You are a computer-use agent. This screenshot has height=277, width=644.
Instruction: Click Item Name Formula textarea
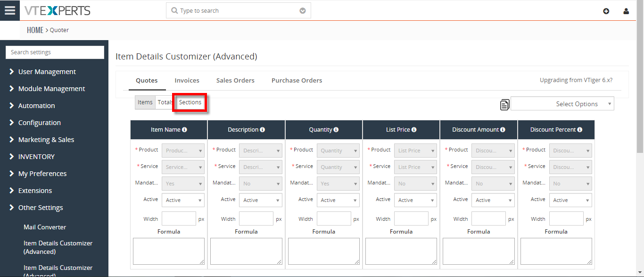point(169,251)
